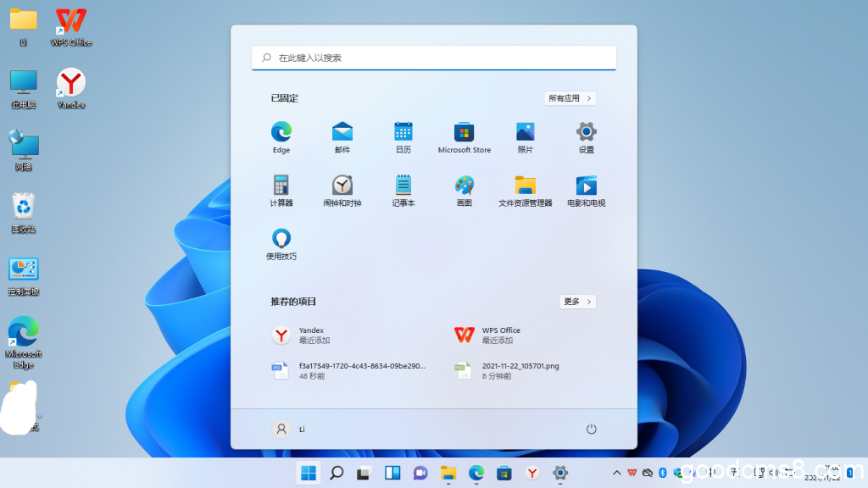Select Recycle Bin (回收站) desktop icon
Screen dimensions: 868x488
coord(23,213)
